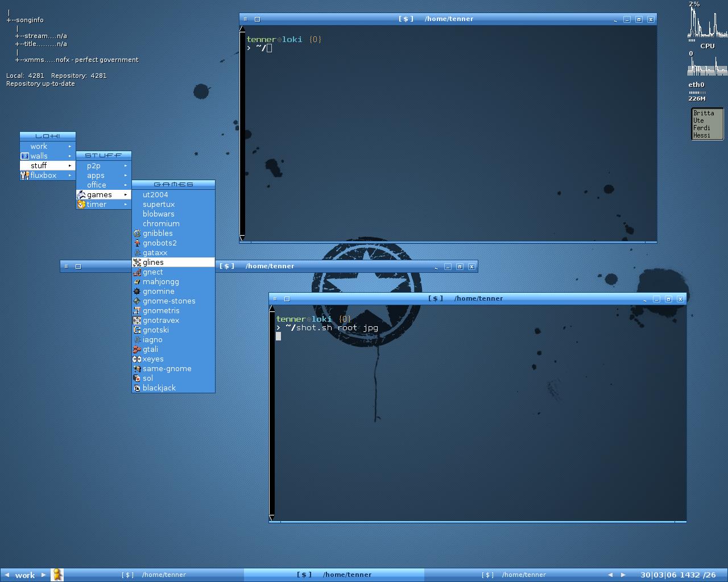Launch gnect from the Games menu
Screen dimensions: 728x582
(x=173, y=272)
